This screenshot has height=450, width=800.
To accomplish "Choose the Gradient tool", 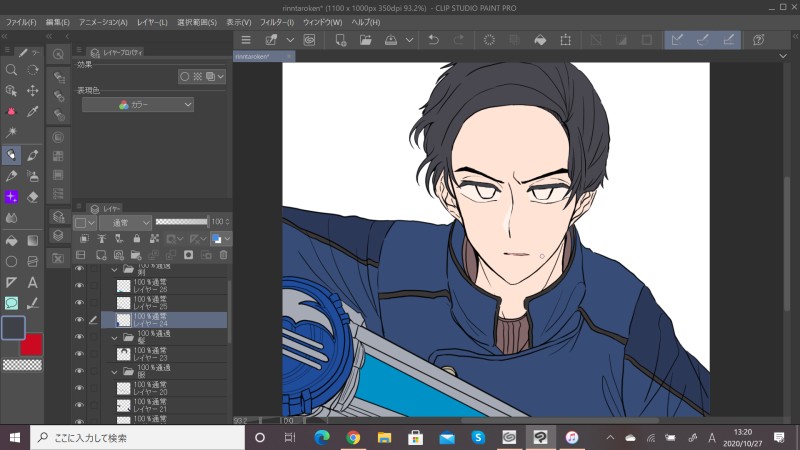I will click(33, 240).
